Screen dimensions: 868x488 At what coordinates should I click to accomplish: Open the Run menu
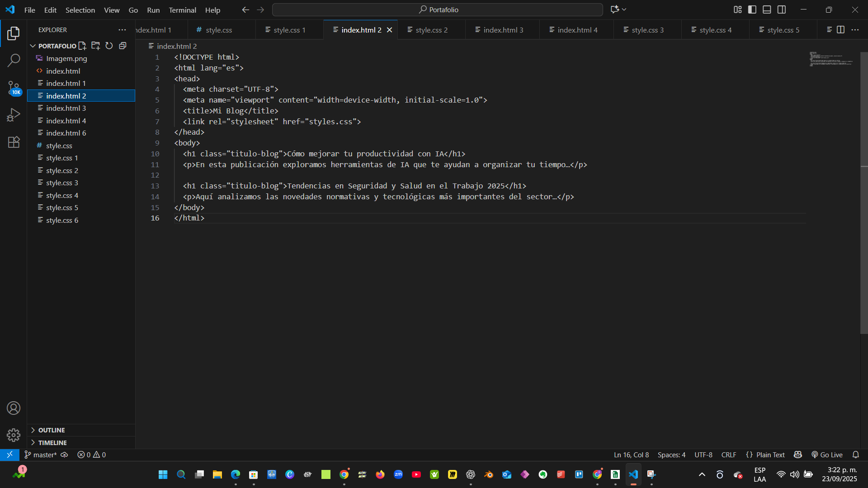coord(153,10)
